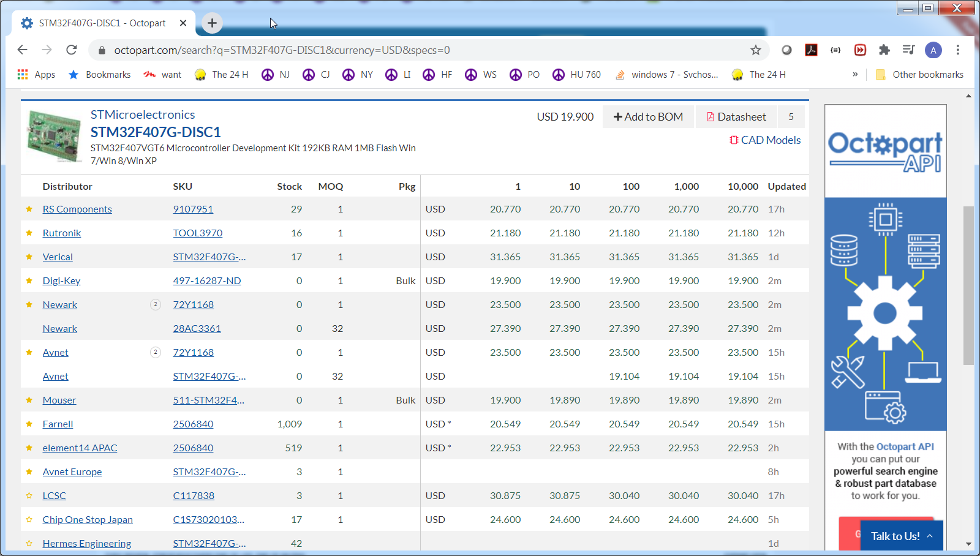The image size is (980, 556).
Task: Toggle the LCSC outlined star
Action: [29, 496]
